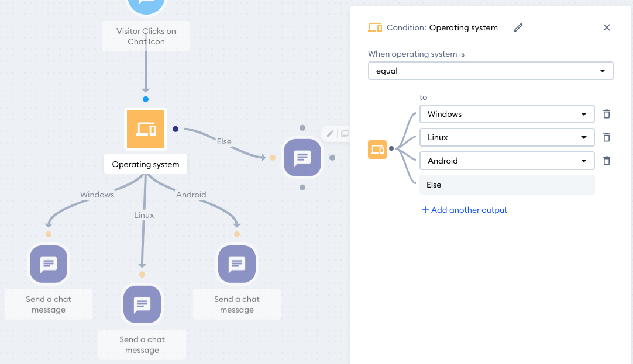Click the condition icon in panel header
This screenshot has width=633, height=364.
(x=375, y=28)
